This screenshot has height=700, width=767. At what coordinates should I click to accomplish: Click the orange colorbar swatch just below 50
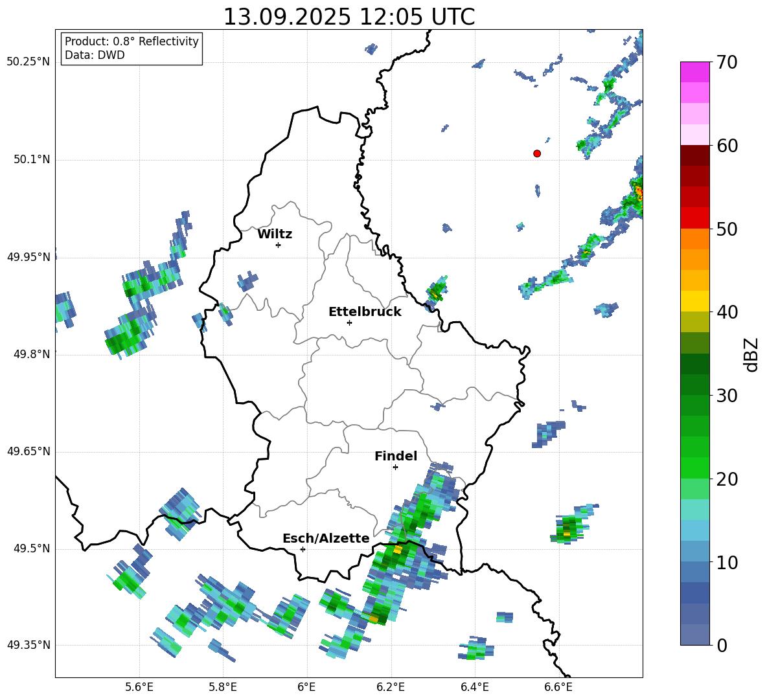pos(694,239)
